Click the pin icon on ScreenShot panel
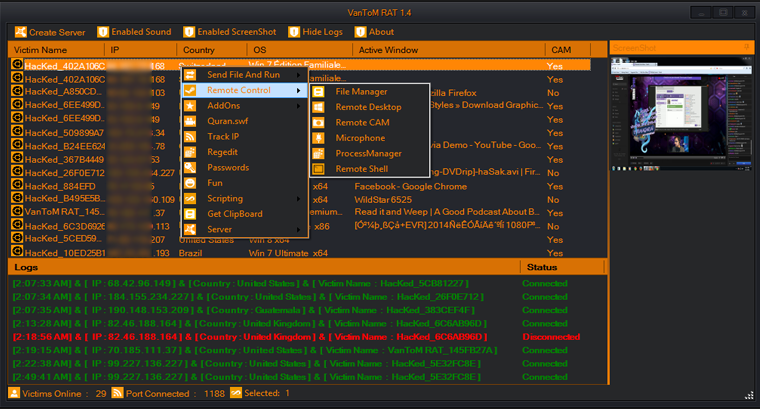 [x=746, y=47]
